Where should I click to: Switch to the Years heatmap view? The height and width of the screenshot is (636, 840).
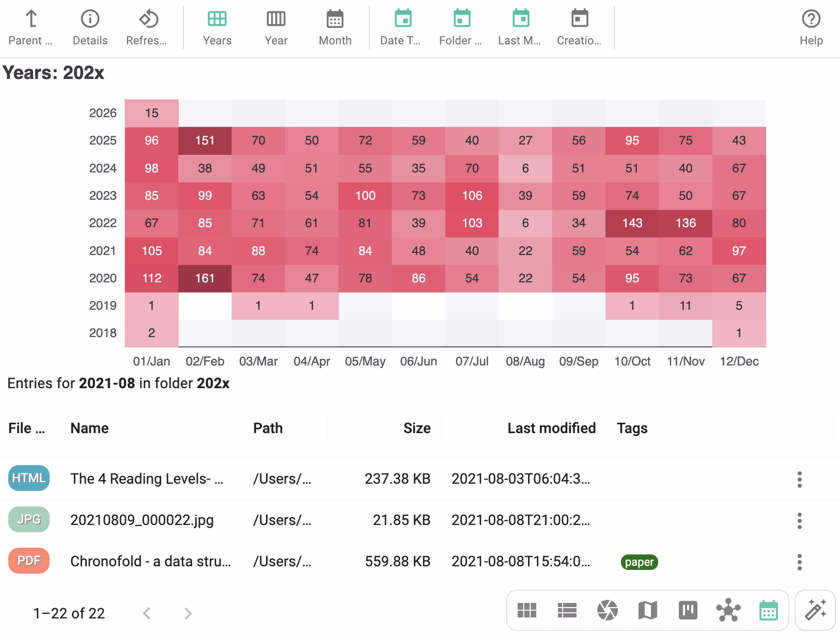coord(217,27)
